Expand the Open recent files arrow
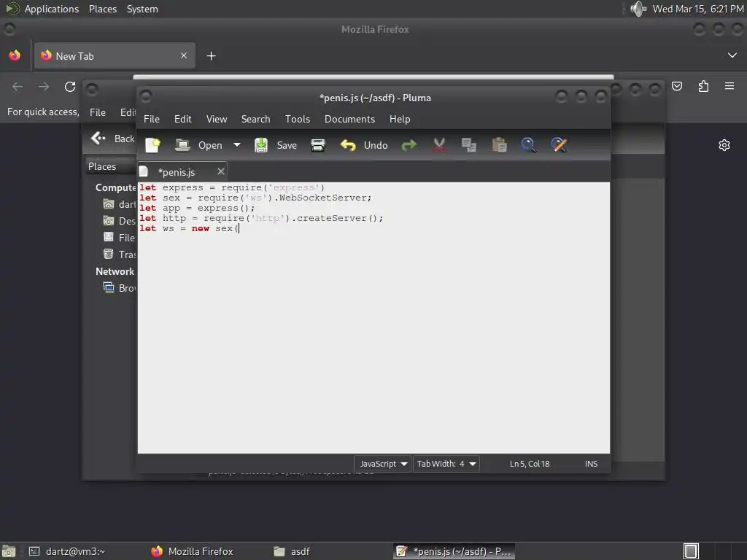Screen dimensions: 747x560 tap(237, 145)
